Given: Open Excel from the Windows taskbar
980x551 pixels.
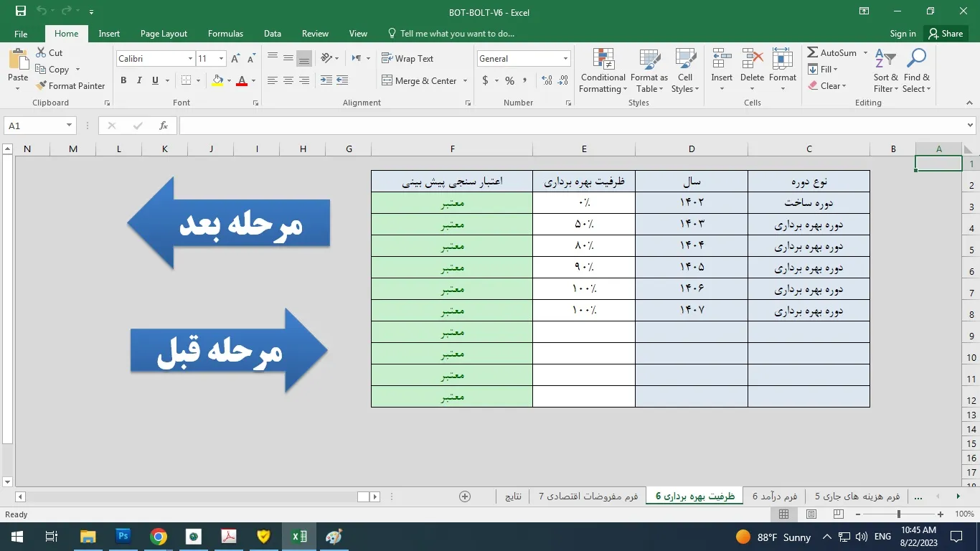Looking at the screenshot, I should 299,537.
